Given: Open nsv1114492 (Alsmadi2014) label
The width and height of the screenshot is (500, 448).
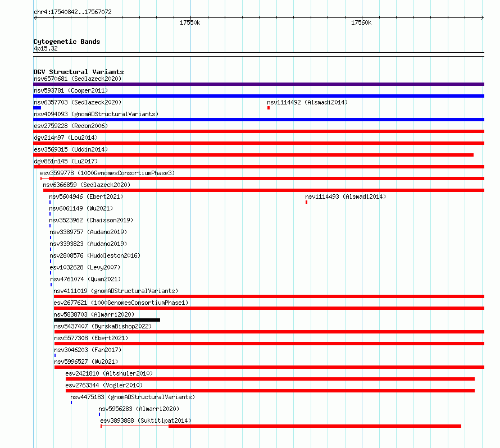Looking at the screenshot, I should tap(307, 102).
